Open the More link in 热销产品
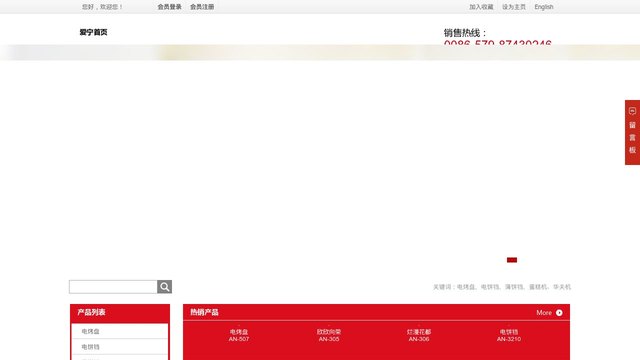The width and height of the screenshot is (640, 360). (544, 313)
